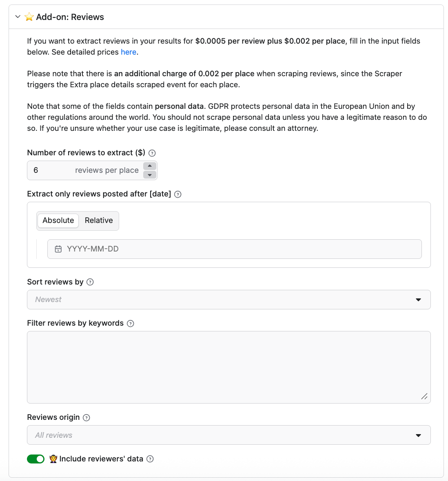Click the star icon in the section header
The height and width of the screenshot is (481, 448).
point(29,17)
